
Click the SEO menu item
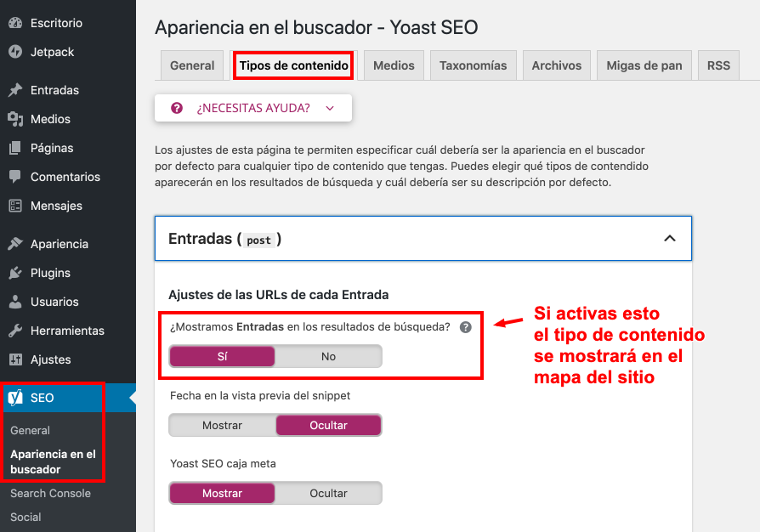point(68,398)
